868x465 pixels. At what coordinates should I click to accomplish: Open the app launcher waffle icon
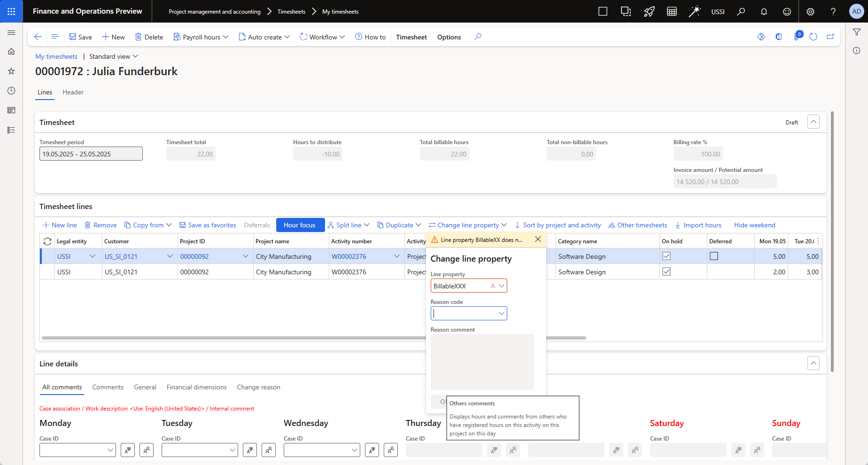tap(11, 11)
